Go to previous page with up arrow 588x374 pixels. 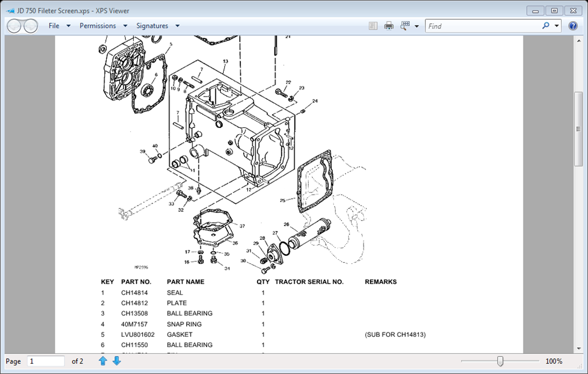click(x=103, y=361)
